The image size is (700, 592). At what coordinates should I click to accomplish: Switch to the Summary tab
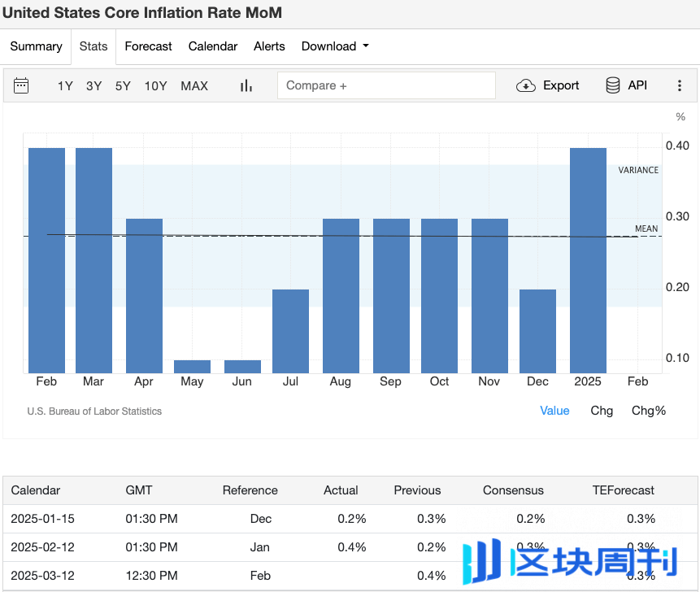coord(36,46)
